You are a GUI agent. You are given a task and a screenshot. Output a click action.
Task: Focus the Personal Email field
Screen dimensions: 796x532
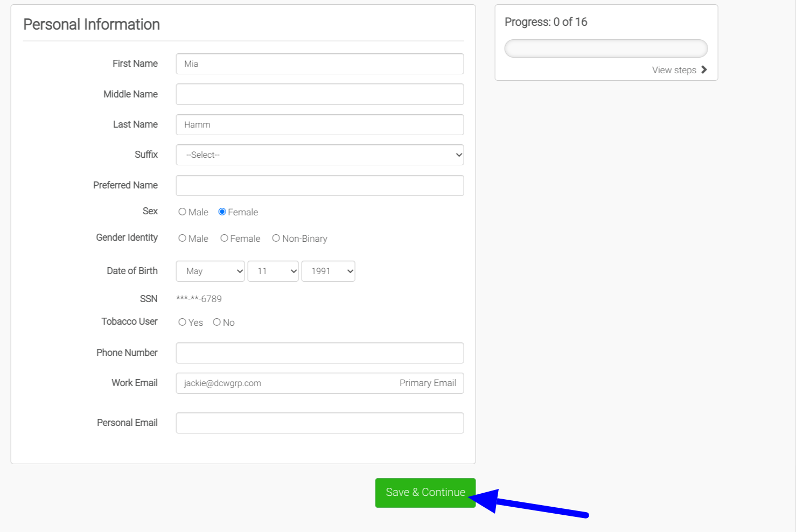(x=319, y=423)
